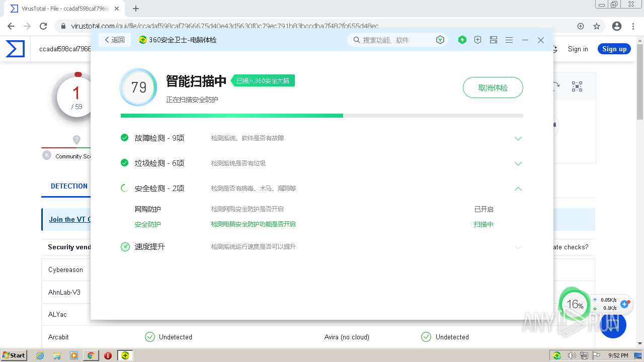Select the 安全检测 - 2项 row label

159,188
